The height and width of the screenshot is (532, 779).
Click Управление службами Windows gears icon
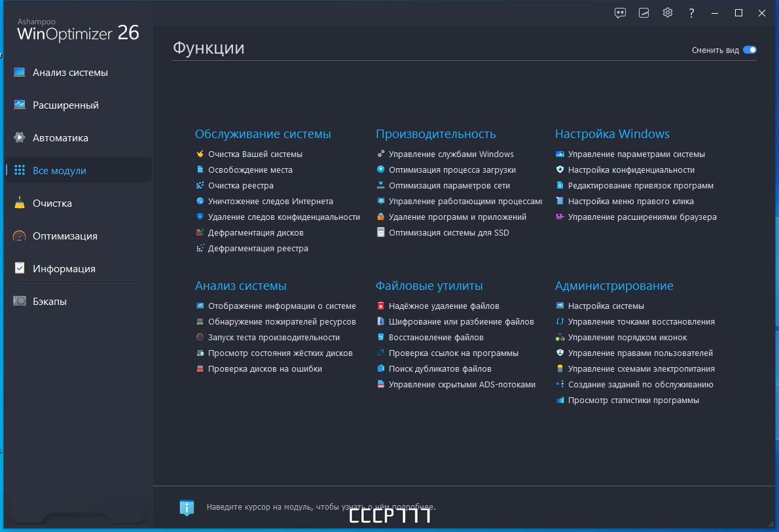pyautogui.click(x=380, y=154)
